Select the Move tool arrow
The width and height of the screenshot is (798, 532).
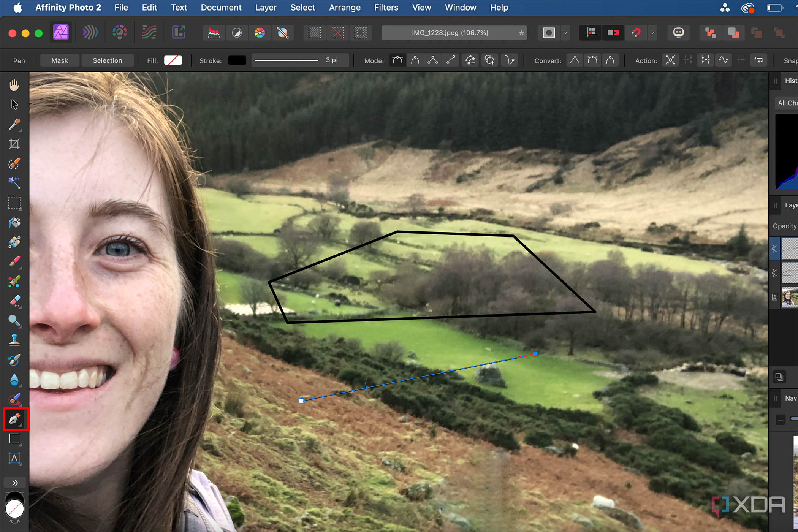[14, 104]
